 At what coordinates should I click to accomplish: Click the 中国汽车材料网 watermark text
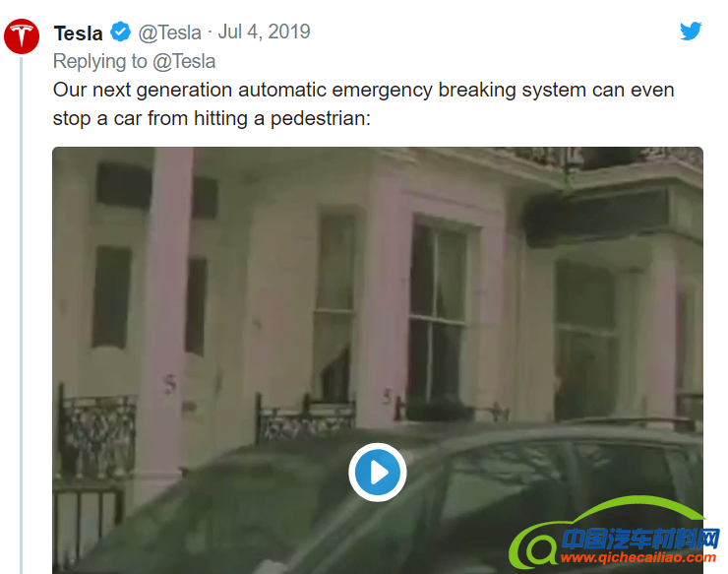pyautogui.click(x=640, y=539)
